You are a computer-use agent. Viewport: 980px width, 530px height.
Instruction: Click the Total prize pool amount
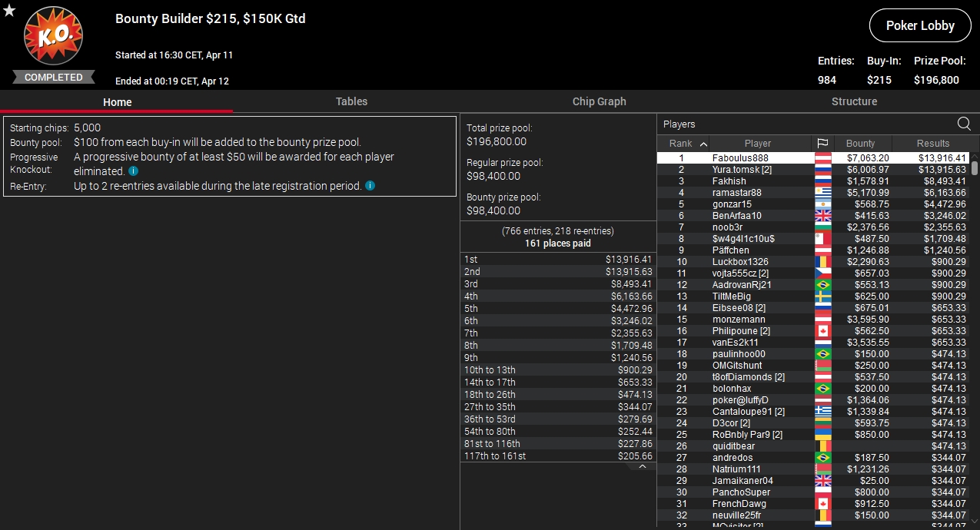point(497,142)
